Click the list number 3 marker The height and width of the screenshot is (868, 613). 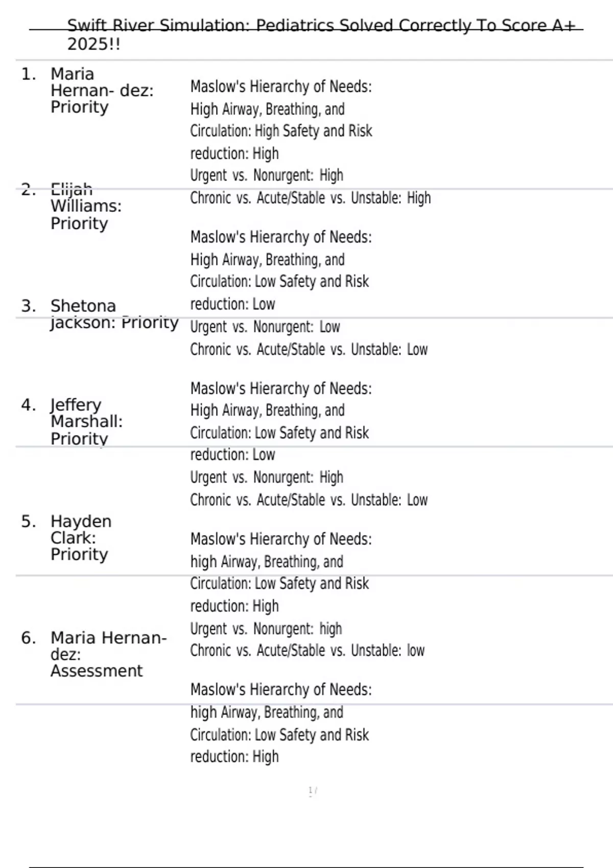click(x=29, y=306)
